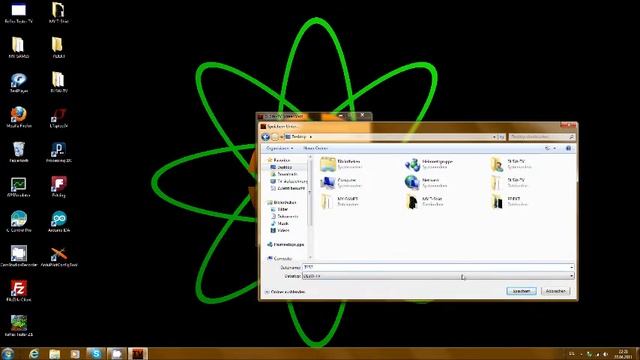This screenshot has height=360, width=640.
Task: Select Desktop in the Favoriten sidebar
Action: [284, 167]
